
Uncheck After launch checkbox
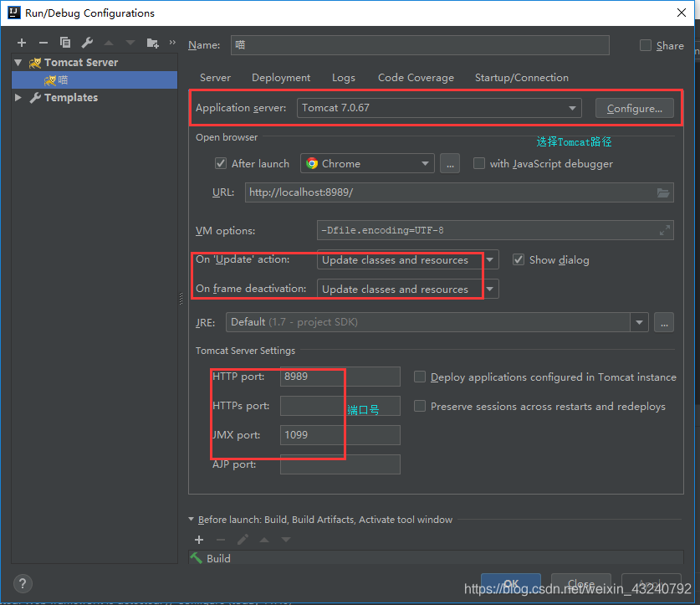221,163
